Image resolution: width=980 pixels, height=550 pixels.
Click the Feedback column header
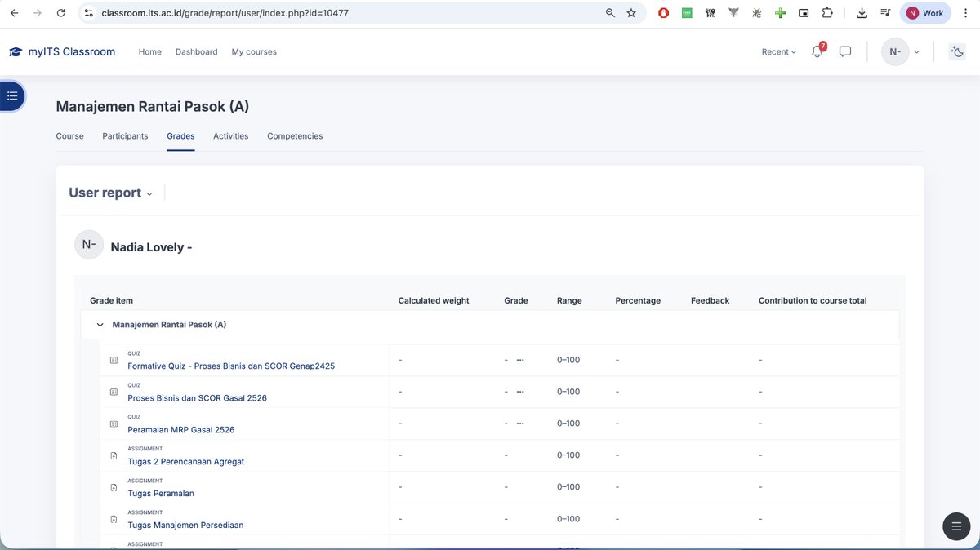pyautogui.click(x=710, y=301)
